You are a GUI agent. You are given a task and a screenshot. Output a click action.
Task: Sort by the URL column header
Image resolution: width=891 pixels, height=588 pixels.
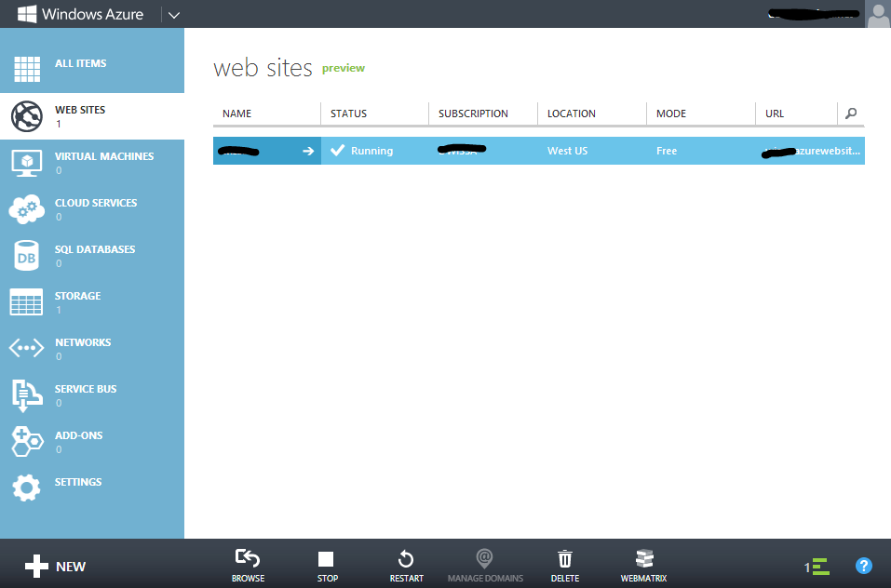tap(775, 114)
